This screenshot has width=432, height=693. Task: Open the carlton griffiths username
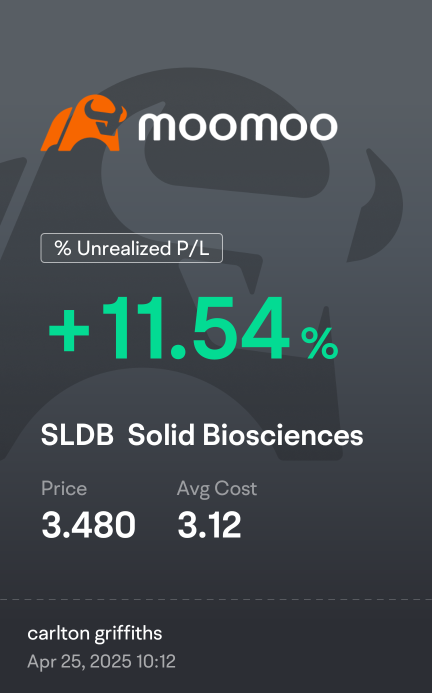(95, 634)
